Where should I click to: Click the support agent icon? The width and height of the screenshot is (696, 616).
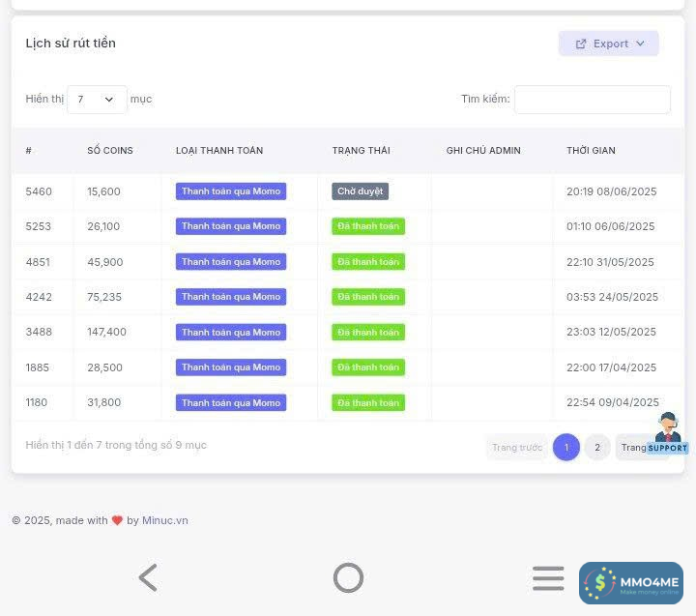(667, 431)
